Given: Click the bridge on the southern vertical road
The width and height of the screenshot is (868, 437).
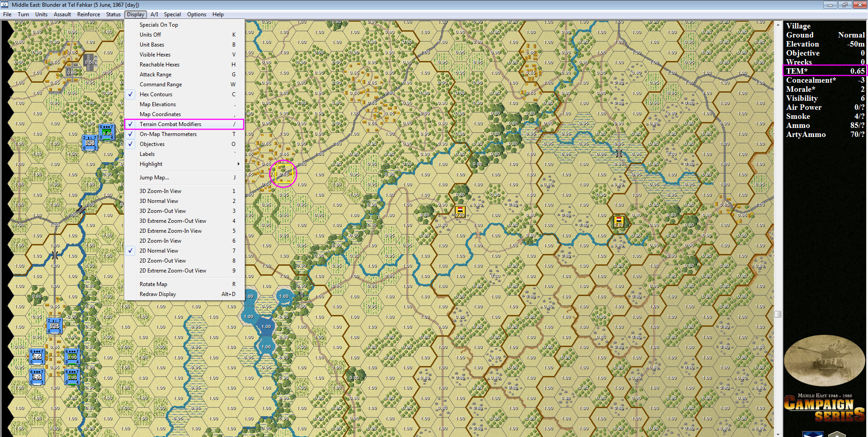Looking at the screenshot, I should [x=55, y=255].
